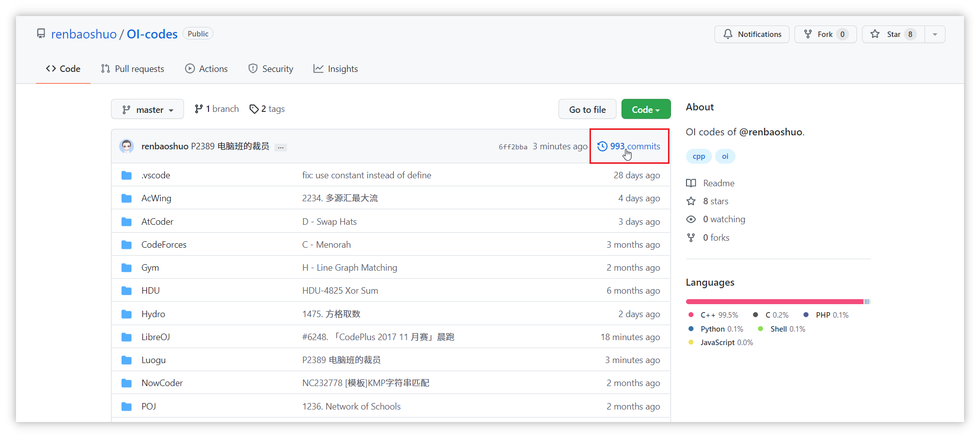Viewport: 980px width, 438px height.
Task: Open commit 'fix: use constant instead of define'
Action: (366, 175)
